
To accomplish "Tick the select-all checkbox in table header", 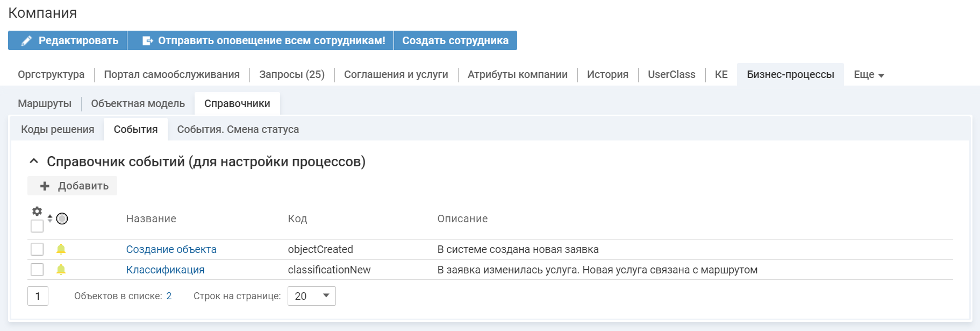I will click(37, 226).
